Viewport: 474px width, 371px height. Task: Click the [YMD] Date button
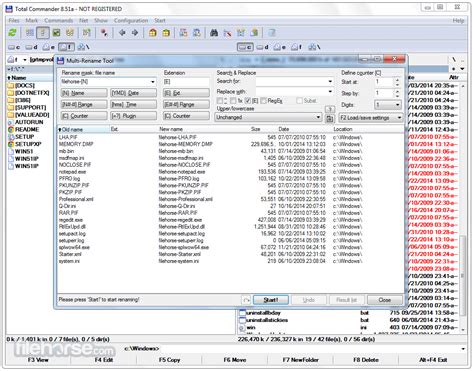coord(133,93)
